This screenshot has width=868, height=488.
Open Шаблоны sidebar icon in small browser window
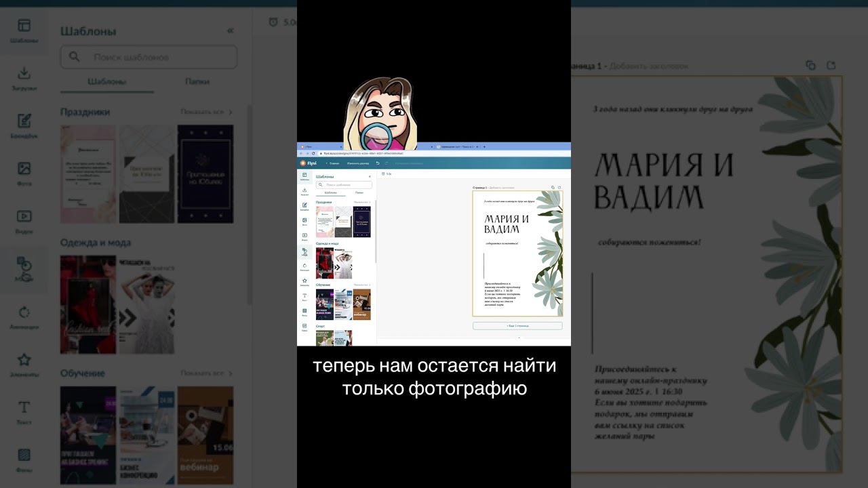click(x=304, y=176)
